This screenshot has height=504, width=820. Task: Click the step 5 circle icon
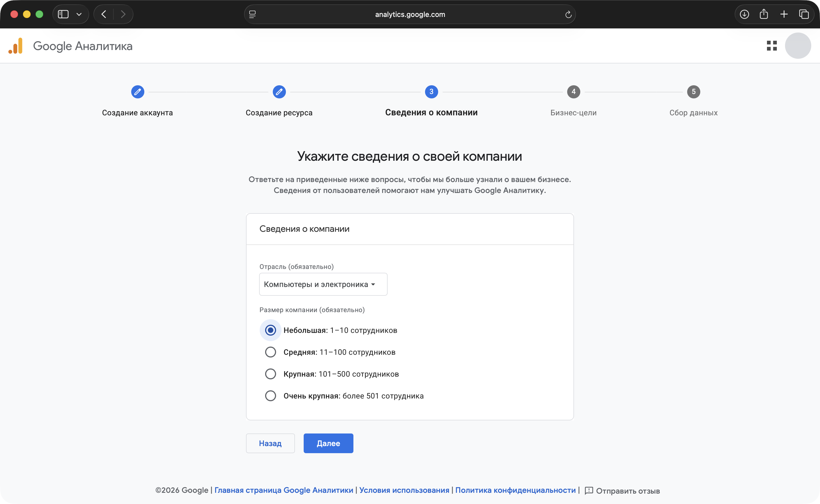pos(693,92)
